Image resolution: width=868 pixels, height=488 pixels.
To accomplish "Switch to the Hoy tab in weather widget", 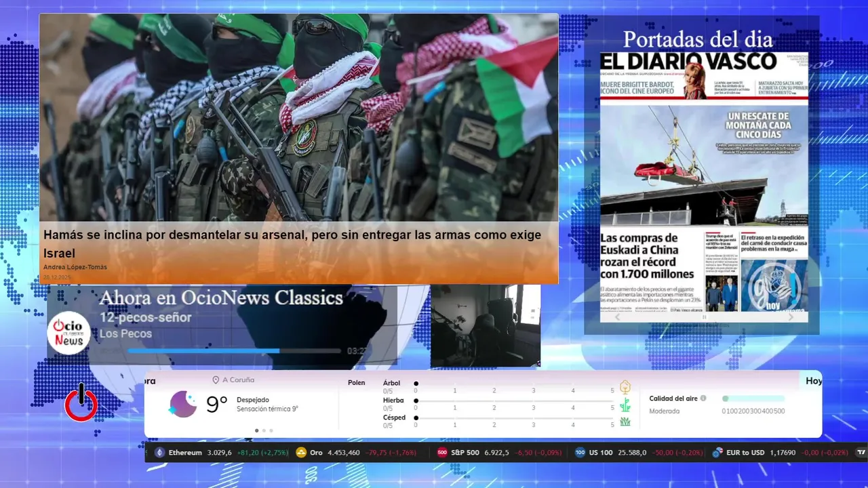I will [x=814, y=381].
